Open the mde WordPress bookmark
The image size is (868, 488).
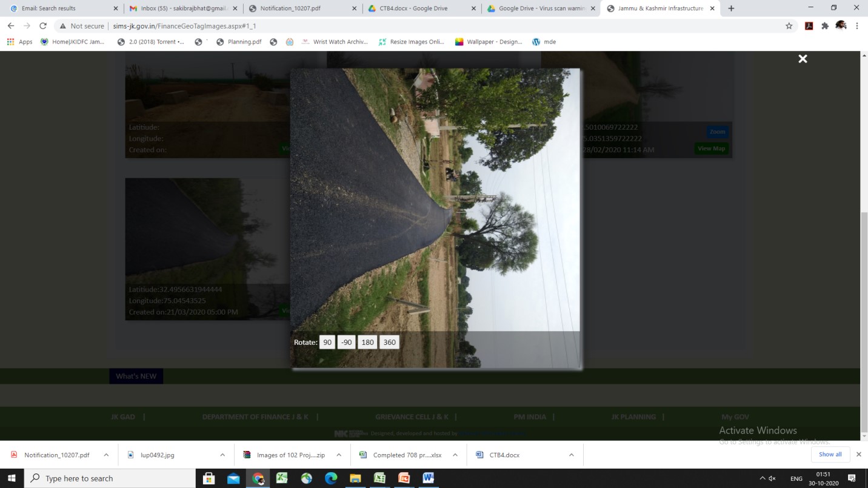coord(544,42)
